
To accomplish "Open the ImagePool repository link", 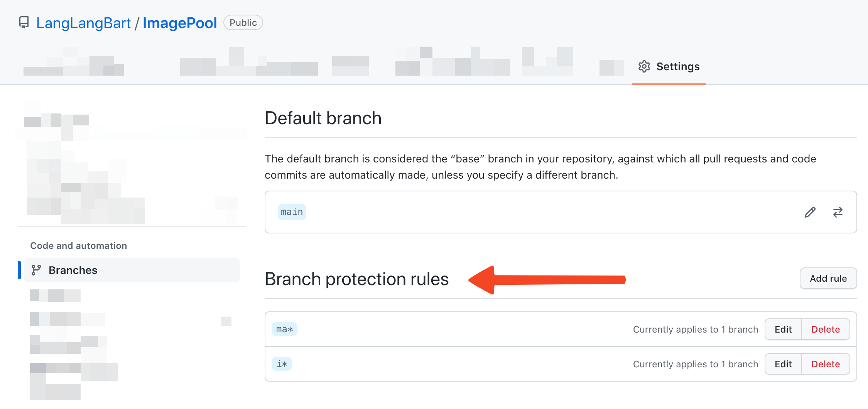I will (x=179, y=22).
